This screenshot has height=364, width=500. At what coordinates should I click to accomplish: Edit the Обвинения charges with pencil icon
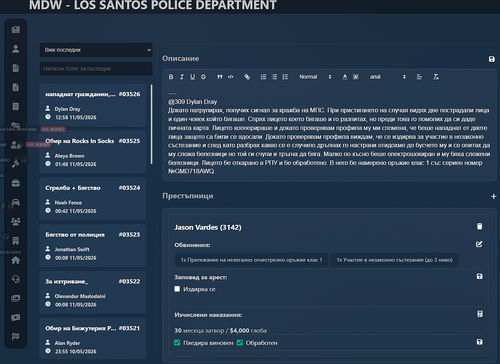pyautogui.click(x=479, y=244)
